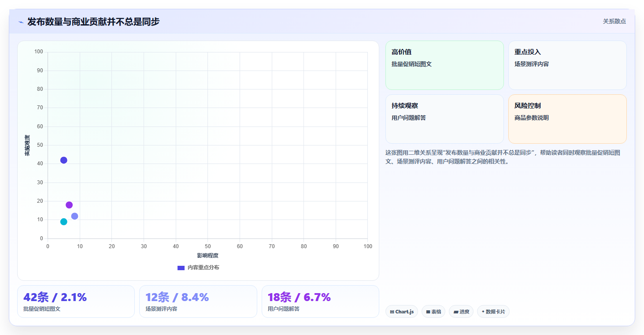Click the 实施难度 y-axis title
644x335 pixels.
tap(27, 145)
